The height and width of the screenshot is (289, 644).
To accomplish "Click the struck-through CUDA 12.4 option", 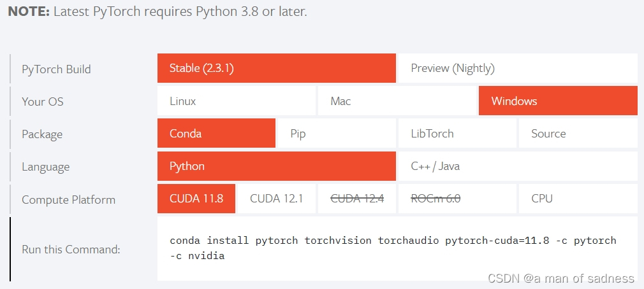I will (x=357, y=199).
